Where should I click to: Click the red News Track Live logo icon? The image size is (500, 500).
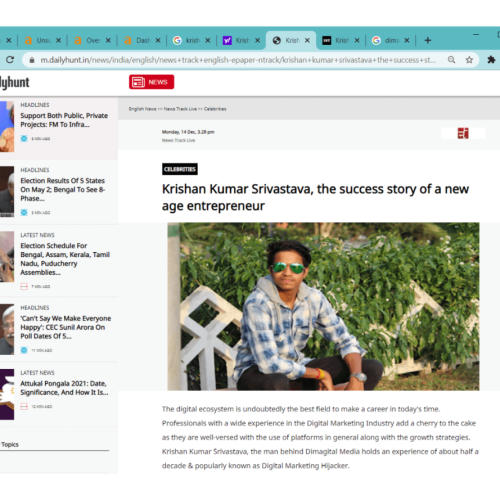pos(463,133)
